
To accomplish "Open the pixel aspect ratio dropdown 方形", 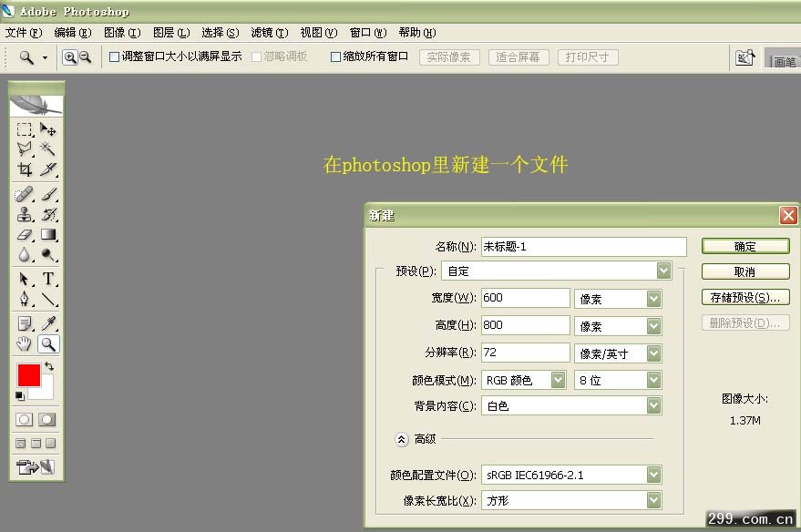I will [x=571, y=500].
